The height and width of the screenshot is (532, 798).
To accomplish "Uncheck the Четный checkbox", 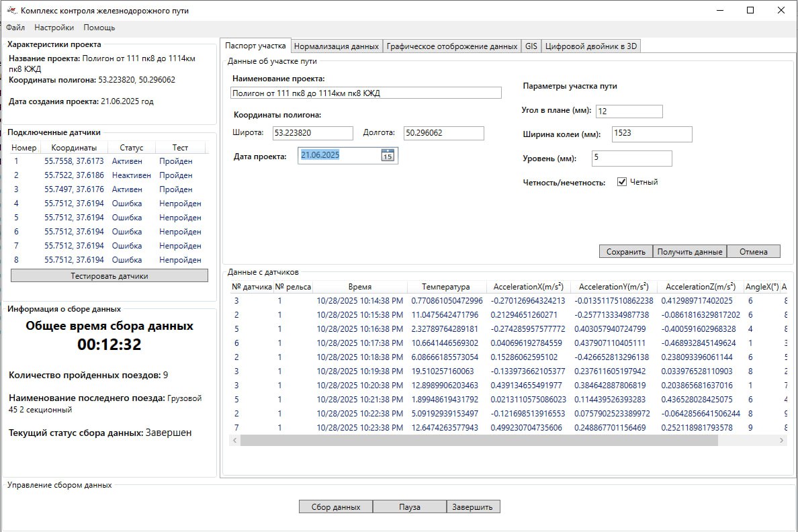I will tap(622, 182).
